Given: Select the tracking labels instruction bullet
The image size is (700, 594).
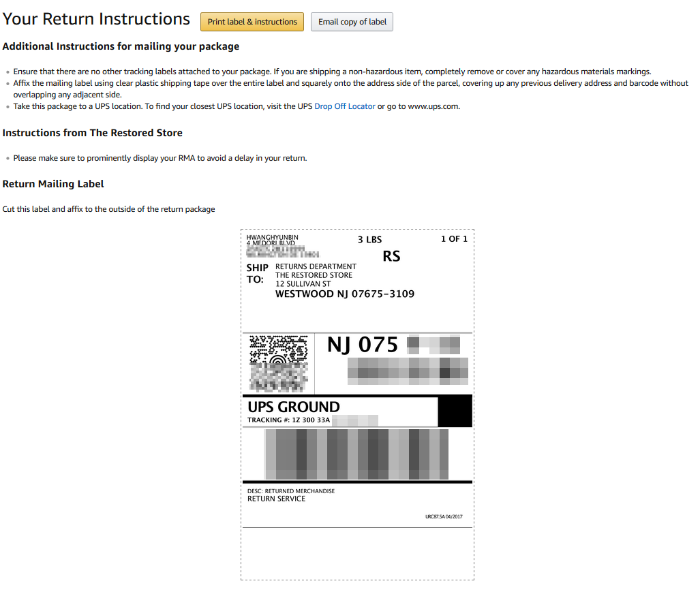Looking at the screenshot, I should pos(332,72).
